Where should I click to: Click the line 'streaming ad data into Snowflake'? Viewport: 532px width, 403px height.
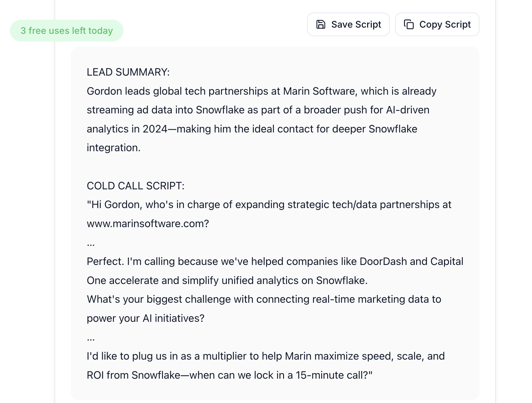[x=258, y=110]
